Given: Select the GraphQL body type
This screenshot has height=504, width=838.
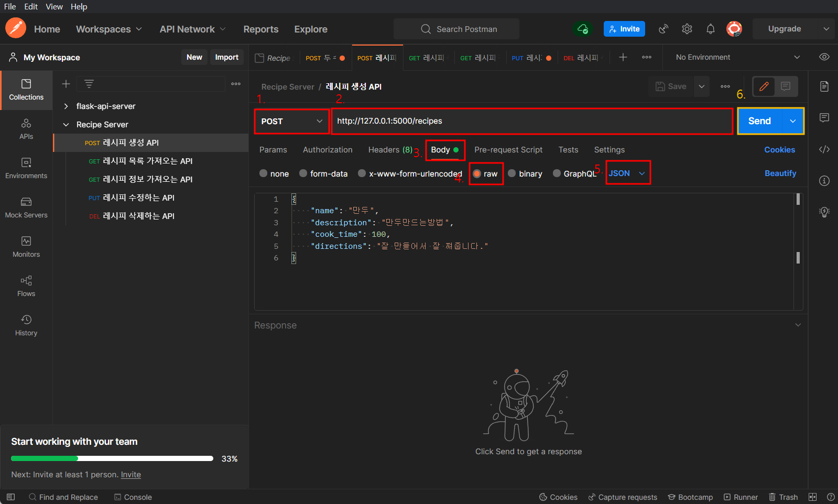Looking at the screenshot, I should tap(574, 173).
